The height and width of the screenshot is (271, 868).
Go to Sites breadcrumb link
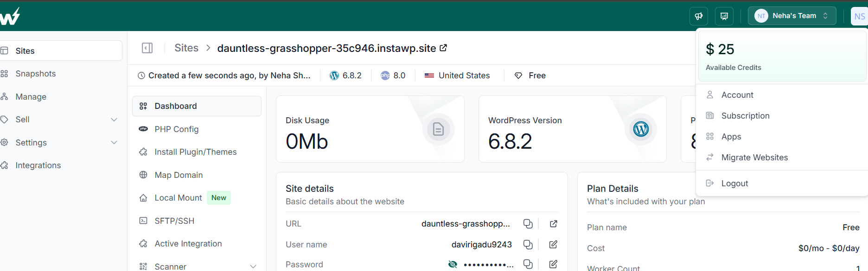click(186, 48)
